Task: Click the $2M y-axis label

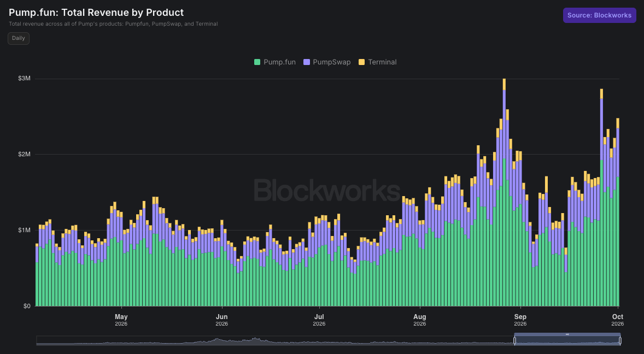Action: pos(24,154)
